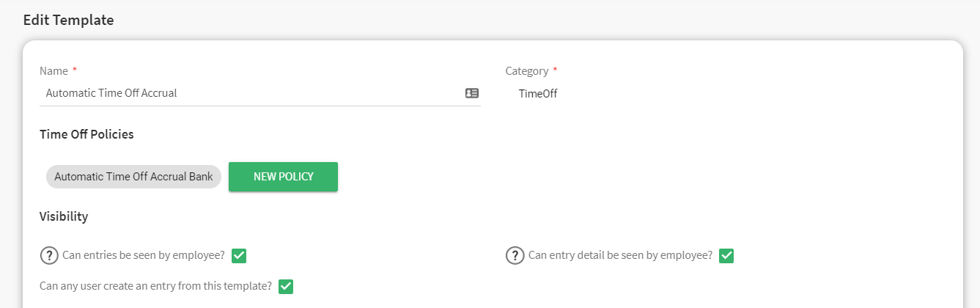Click the 'Can entries be seen by employee?' label
This screenshot has height=308, width=980.
[144, 256]
